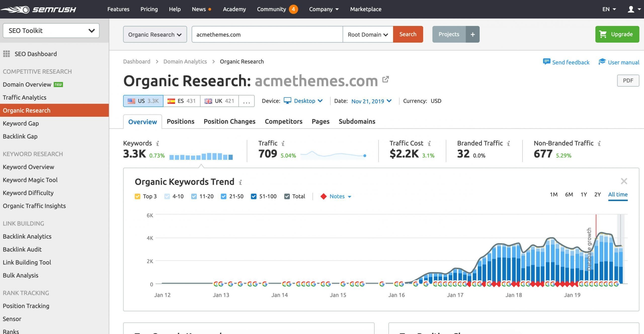This screenshot has width=644, height=334.
Task: Click the Non-Branded Traffic info icon
Action: click(x=599, y=143)
